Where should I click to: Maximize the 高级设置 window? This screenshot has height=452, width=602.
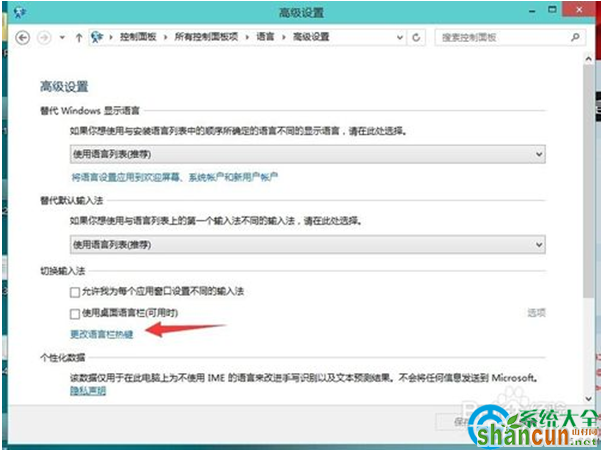click(552, 10)
